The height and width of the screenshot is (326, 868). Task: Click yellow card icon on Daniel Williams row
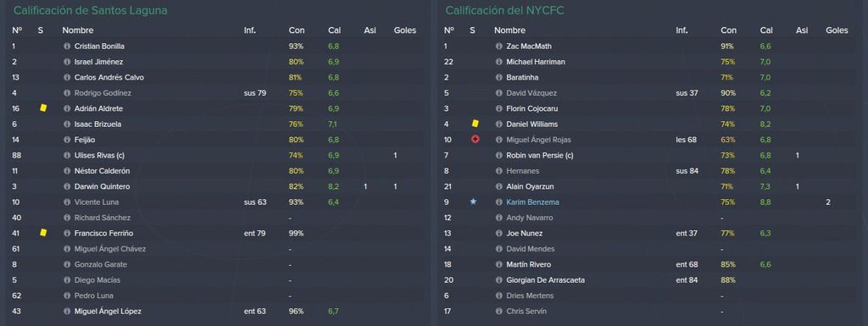pos(475,124)
